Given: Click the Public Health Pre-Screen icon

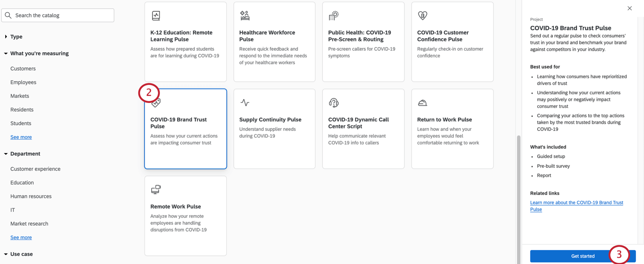Looking at the screenshot, I should (333, 16).
